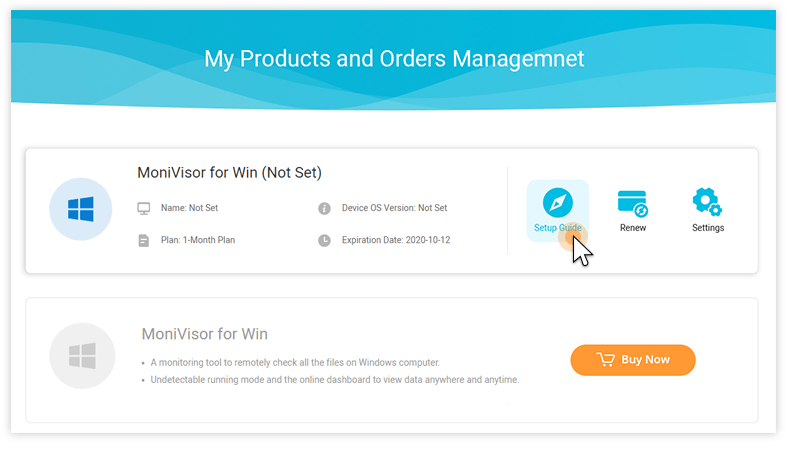Click the My Products and Orders Managemnet header
The width and height of the screenshot is (788, 449).
pyautogui.click(x=394, y=59)
